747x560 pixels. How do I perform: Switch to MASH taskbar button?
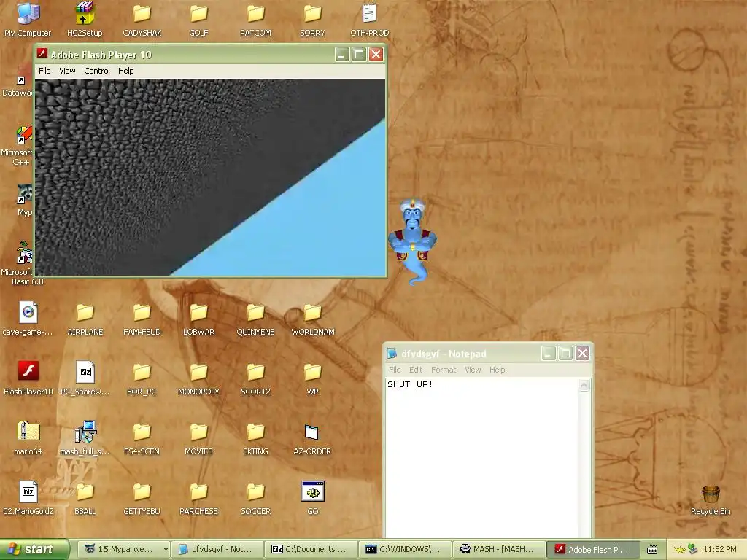point(498,550)
